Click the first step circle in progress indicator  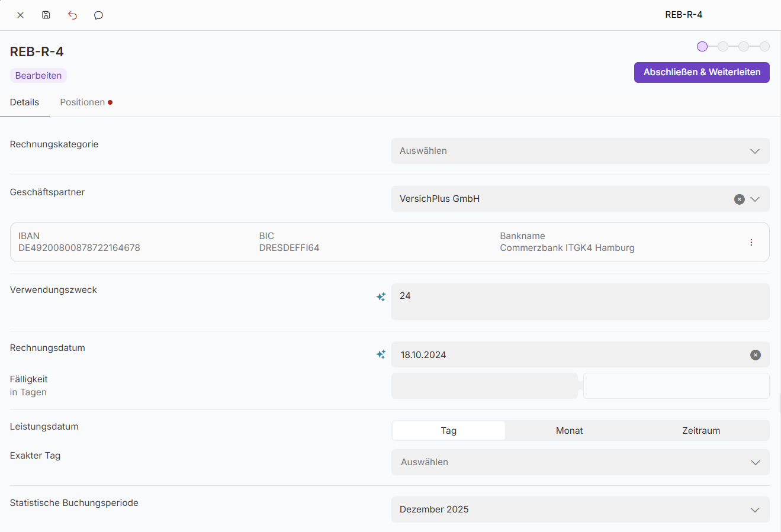pyautogui.click(x=702, y=46)
